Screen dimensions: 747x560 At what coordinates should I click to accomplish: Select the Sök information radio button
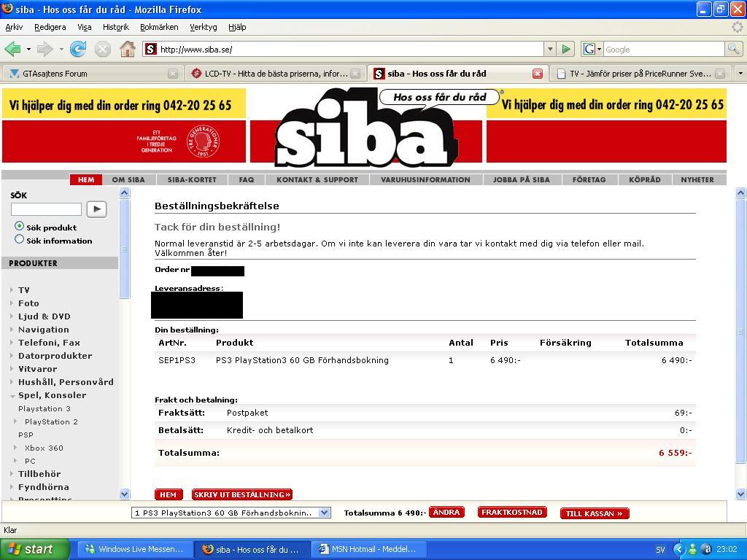(19, 239)
